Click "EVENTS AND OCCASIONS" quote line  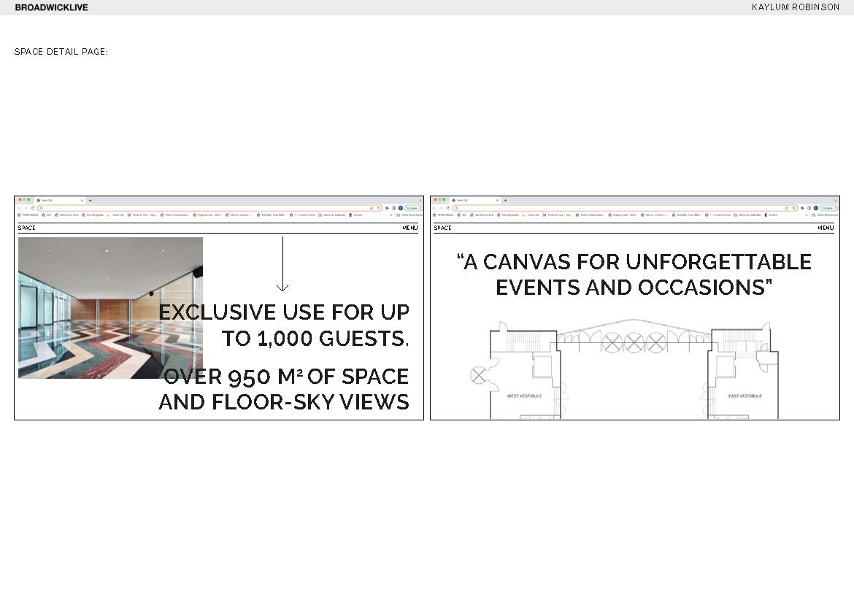[634, 287]
